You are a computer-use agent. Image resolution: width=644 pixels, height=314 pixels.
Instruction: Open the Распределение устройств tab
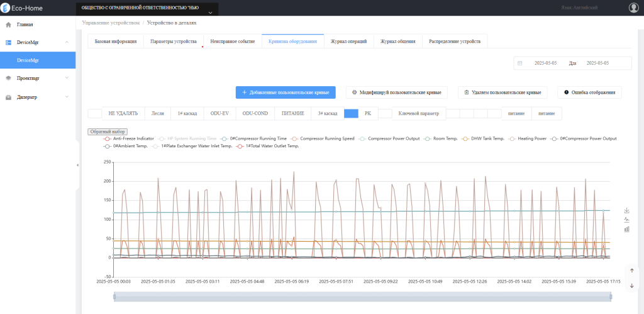click(454, 42)
